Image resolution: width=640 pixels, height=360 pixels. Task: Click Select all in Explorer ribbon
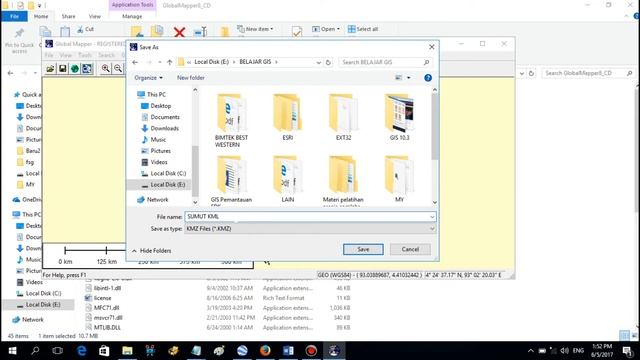(363, 29)
